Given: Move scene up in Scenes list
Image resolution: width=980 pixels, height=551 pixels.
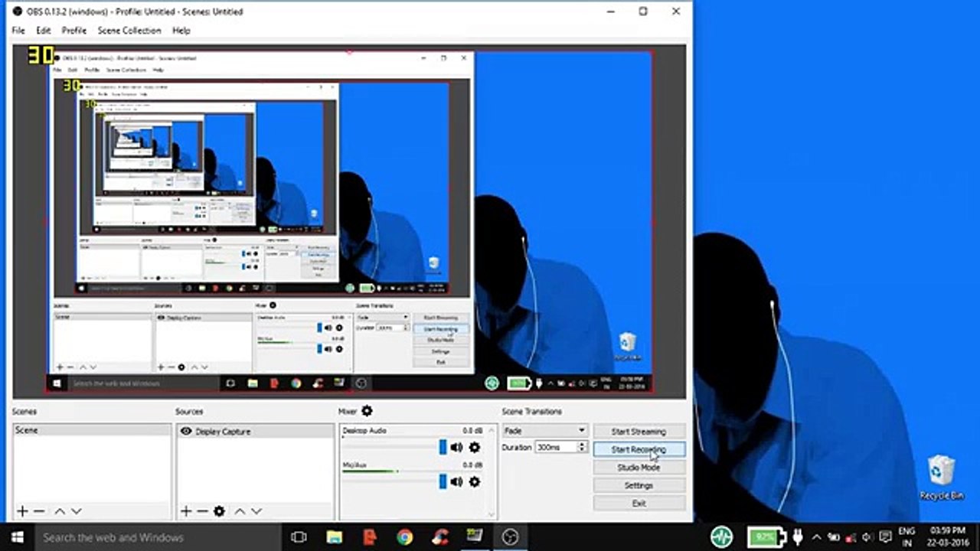Looking at the screenshot, I should pos(60,511).
